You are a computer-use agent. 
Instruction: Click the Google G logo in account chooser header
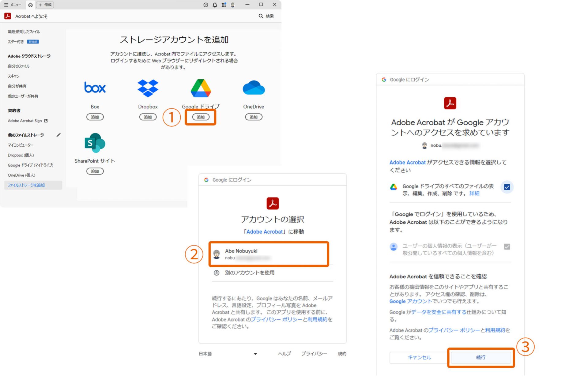(x=206, y=180)
